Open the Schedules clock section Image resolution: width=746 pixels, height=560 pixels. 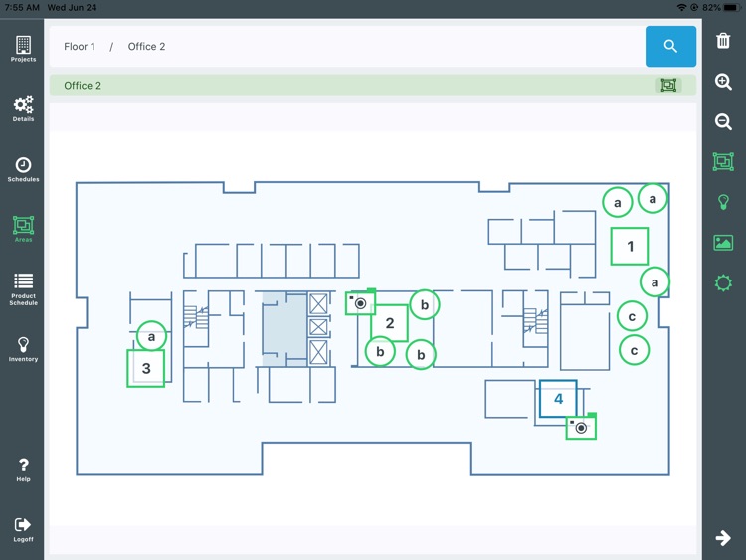pyautogui.click(x=23, y=169)
